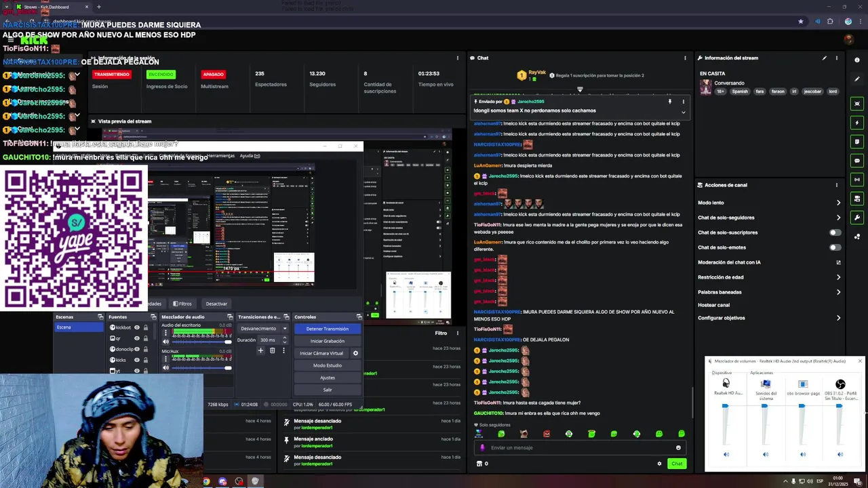Screen dimensions: 868x488
Task: Click Modo Estudio button in OBS
Action: click(x=328, y=365)
